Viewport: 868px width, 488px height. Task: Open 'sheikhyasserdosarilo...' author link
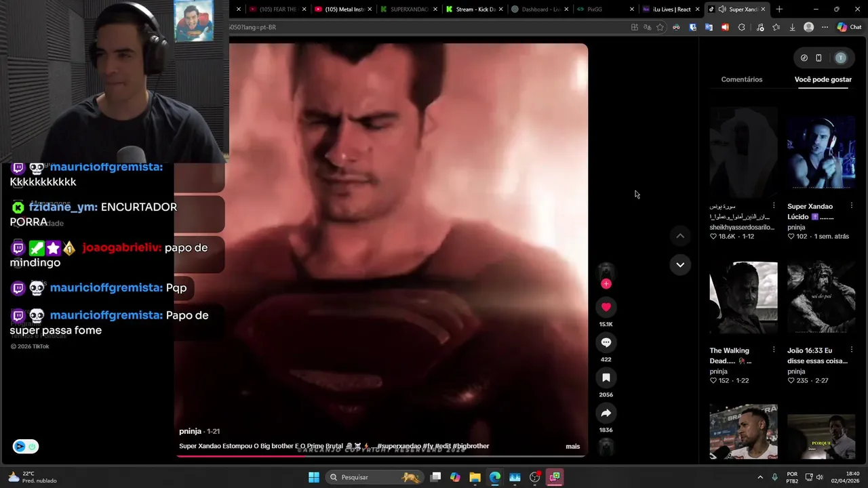coord(742,227)
